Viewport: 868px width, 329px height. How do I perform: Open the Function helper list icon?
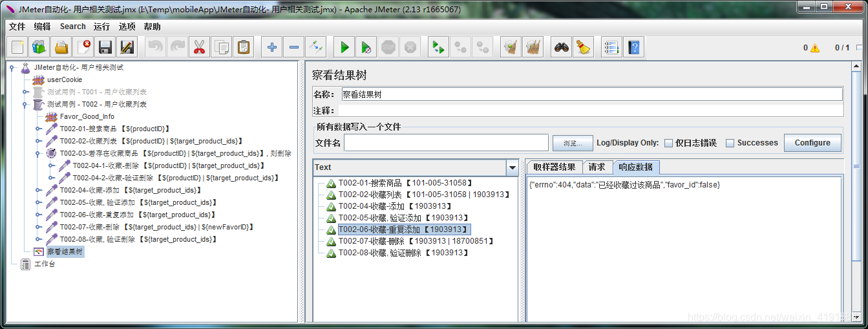click(611, 47)
